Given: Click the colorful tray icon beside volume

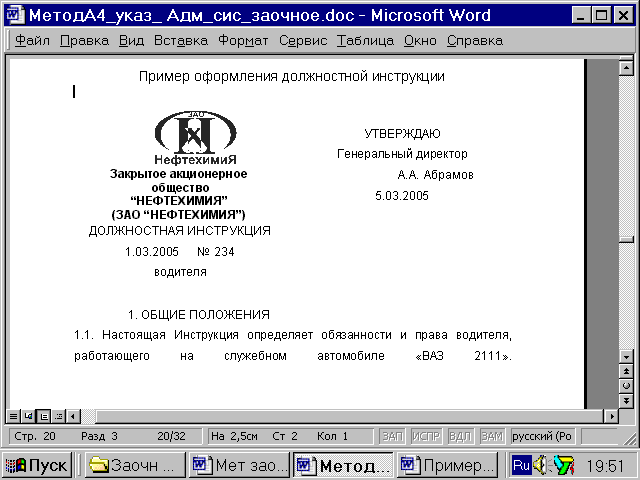Looking at the screenshot, I should click(x=564, y=465).
